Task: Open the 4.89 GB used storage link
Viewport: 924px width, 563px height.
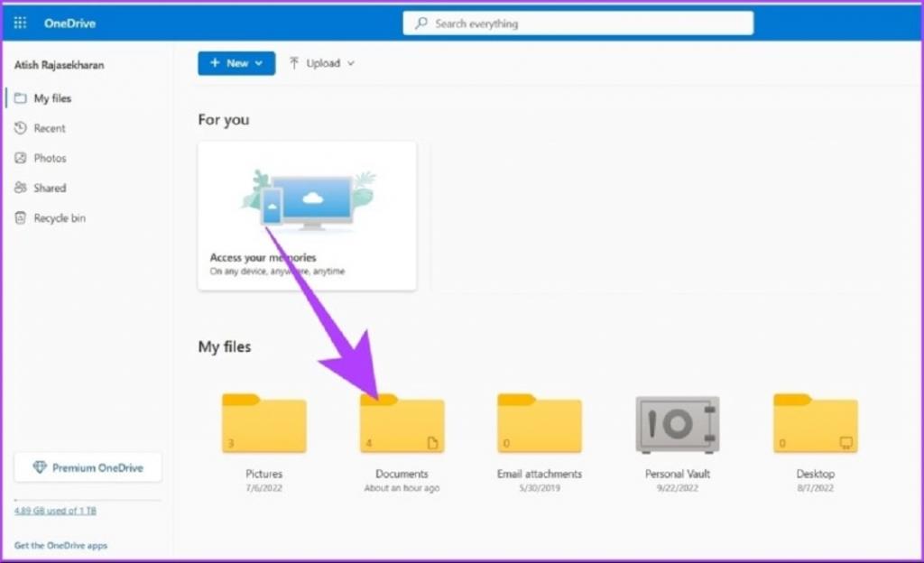Action: (x=55, y=511)
